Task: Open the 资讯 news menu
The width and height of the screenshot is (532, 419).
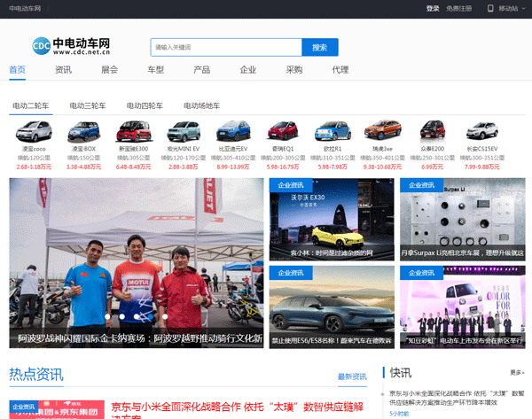Action: 64,70
